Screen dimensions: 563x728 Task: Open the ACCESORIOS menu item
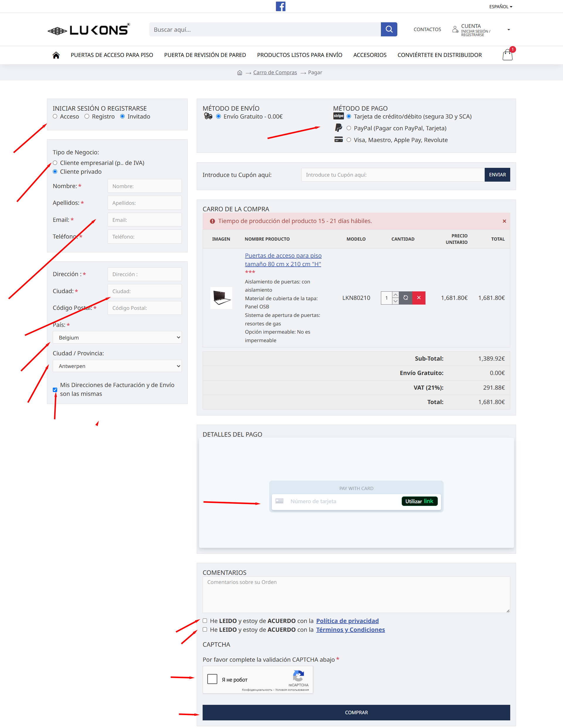click(370, 55)
